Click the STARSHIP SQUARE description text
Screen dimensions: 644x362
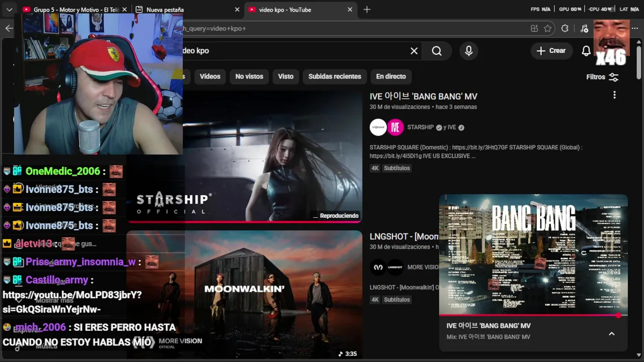476,151
